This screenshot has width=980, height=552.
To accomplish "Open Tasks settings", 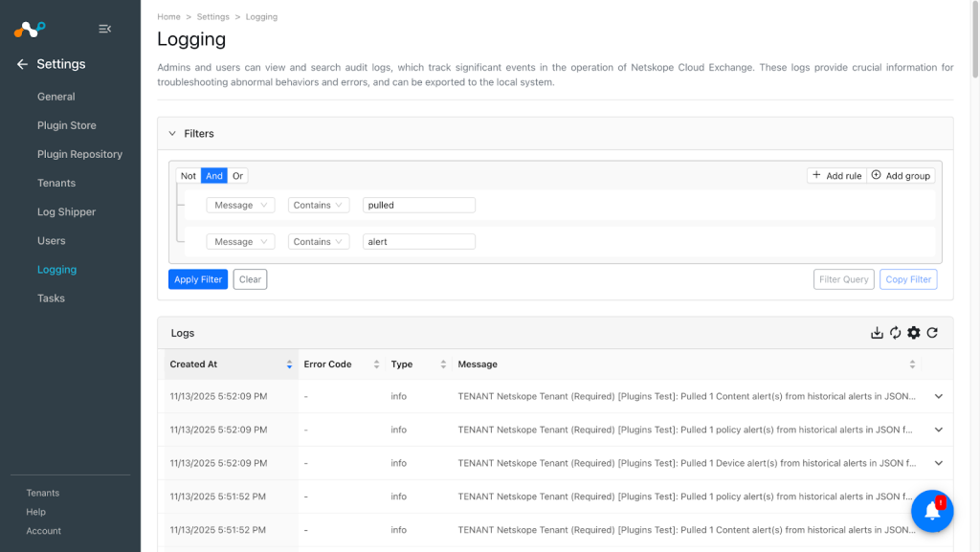I will pos(51,298).
